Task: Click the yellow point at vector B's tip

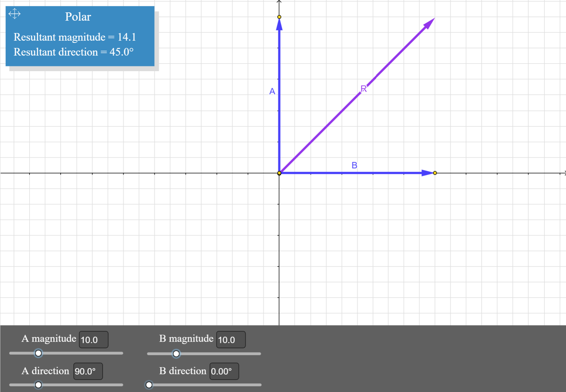Action: (435, 173)
